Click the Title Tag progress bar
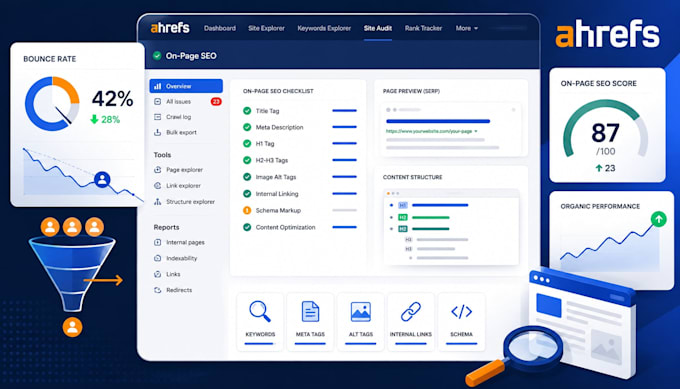The height and width of the screenshot is (389, 680). pos(344,111)
